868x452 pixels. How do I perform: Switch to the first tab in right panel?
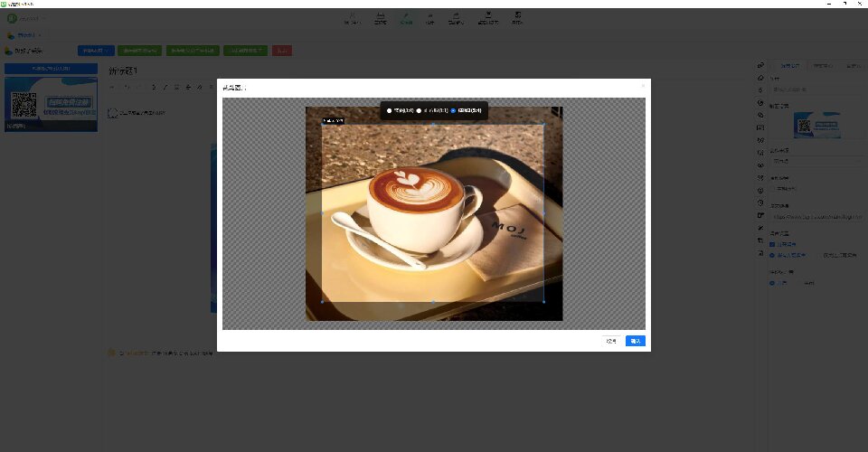point(791,65)
